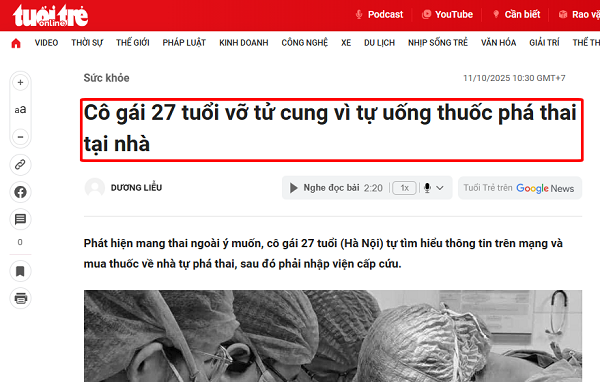Click the article summary paragraph Phát hiện mang thai
The image size is (600, 382).
click(x=323, y=253)
